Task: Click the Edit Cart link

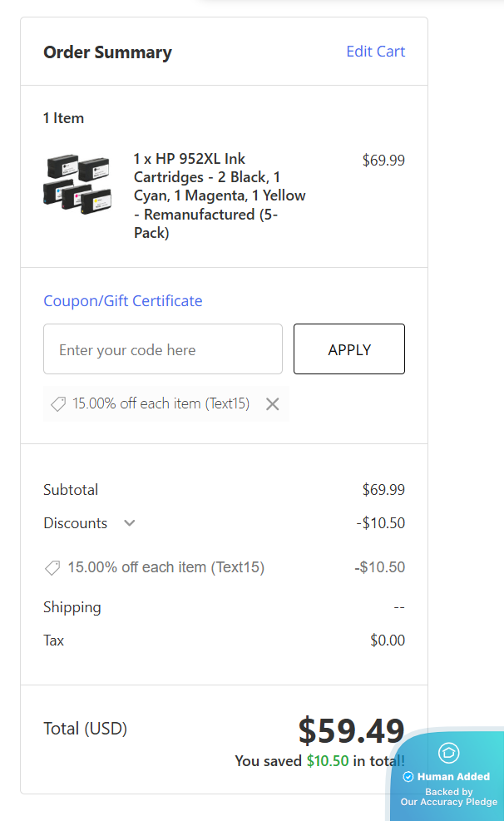Action: click(375, 52)
